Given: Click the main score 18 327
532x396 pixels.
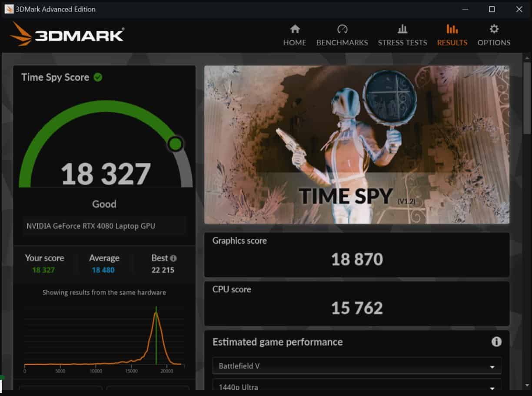Looking at the screenshot, I should 106,174.
